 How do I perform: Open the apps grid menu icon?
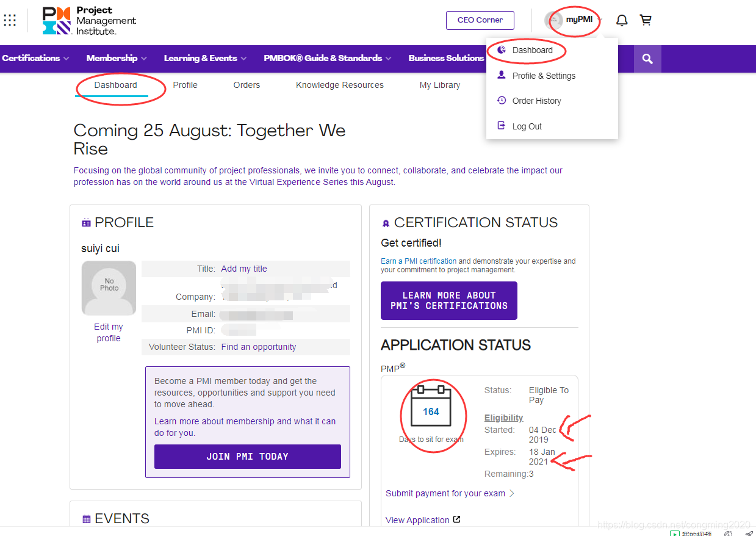pos(10,20)
